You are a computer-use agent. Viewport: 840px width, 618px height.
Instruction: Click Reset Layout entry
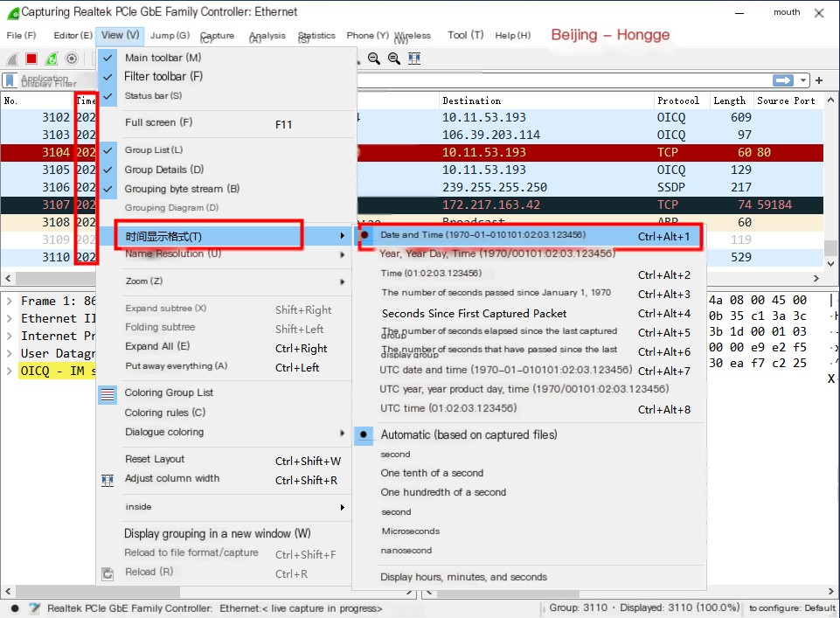tap(225, 460)
